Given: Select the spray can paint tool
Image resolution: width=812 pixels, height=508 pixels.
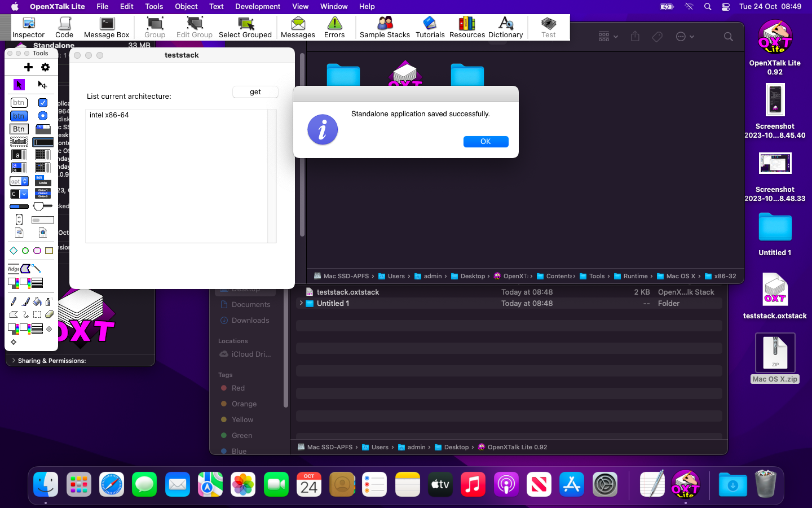Looking at the screenshot, I should click(x=49, y=301).
